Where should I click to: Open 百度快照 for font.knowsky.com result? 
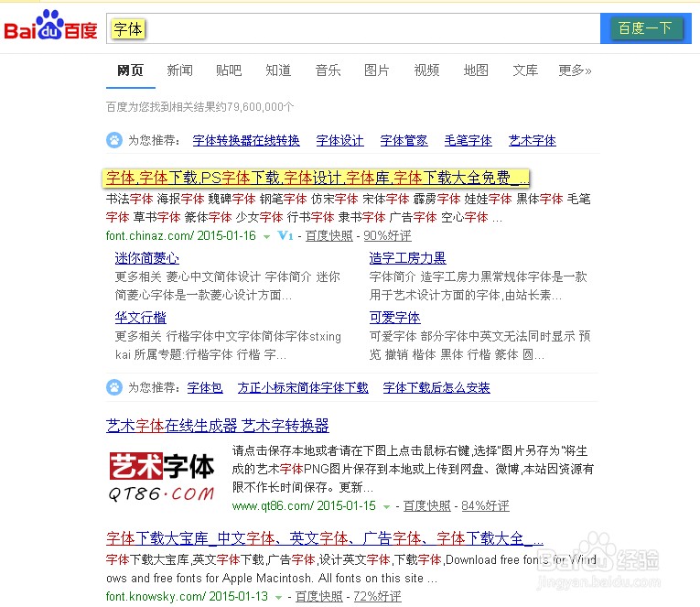pos(319,597)
